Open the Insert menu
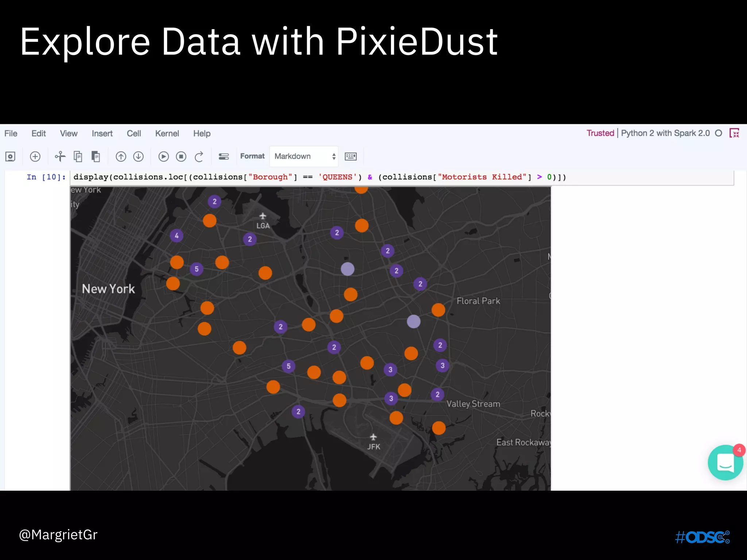 point(102,133)
